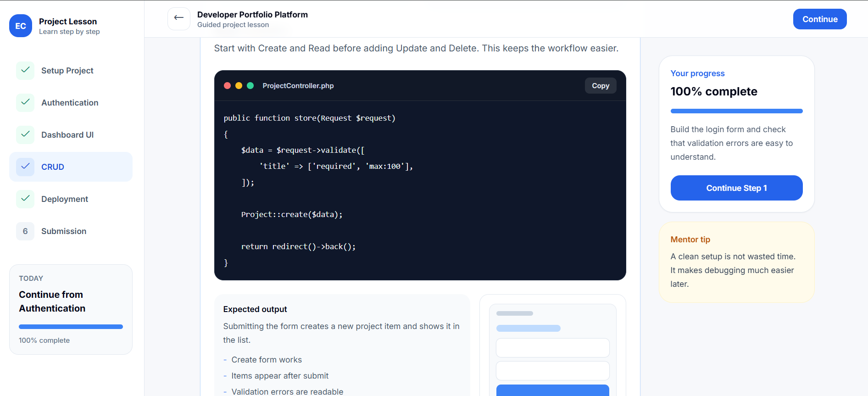The image size is (868, 396).
Task: Click the Your progress bar
Action: pos(736,111)
